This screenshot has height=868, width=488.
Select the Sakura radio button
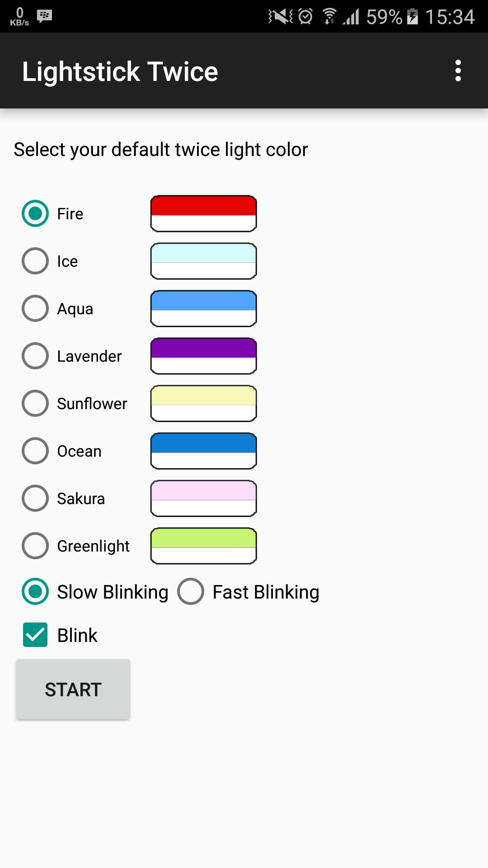pos(35,498)
